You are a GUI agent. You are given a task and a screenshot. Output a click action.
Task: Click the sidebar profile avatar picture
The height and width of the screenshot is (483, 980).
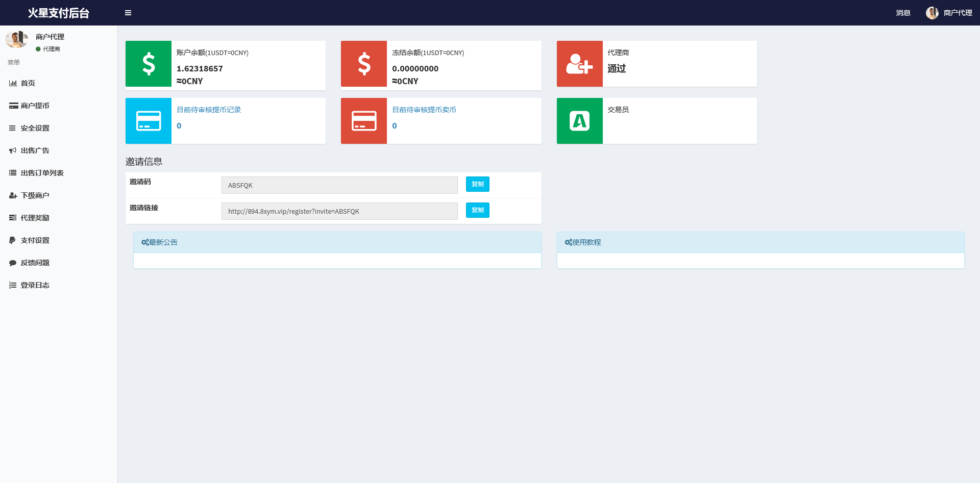tap(16, 39)
